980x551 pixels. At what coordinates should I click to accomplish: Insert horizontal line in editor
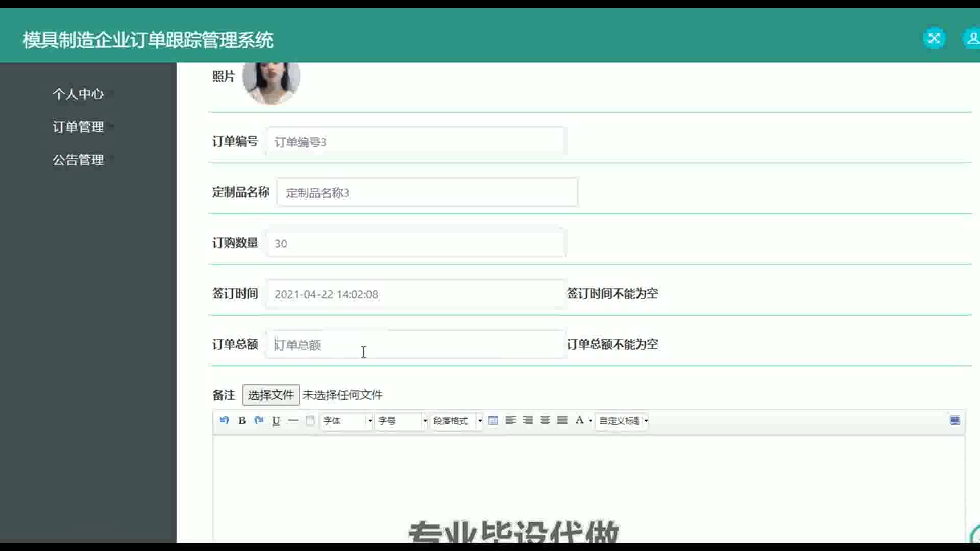point(293,421)
